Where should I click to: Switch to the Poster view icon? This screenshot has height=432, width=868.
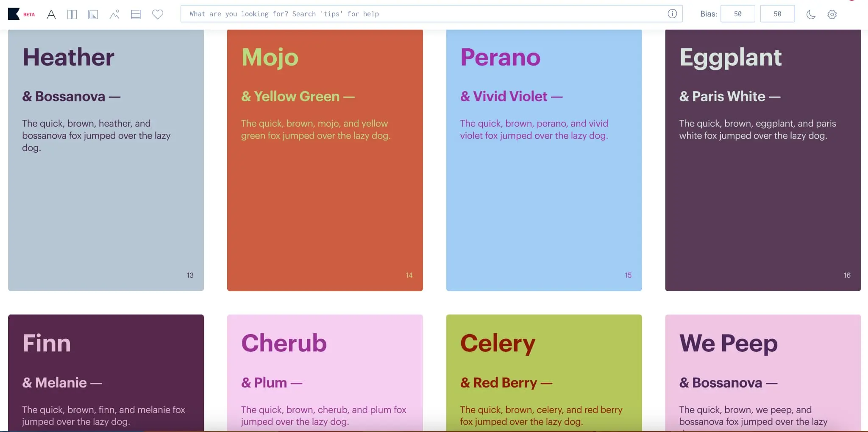72,14
